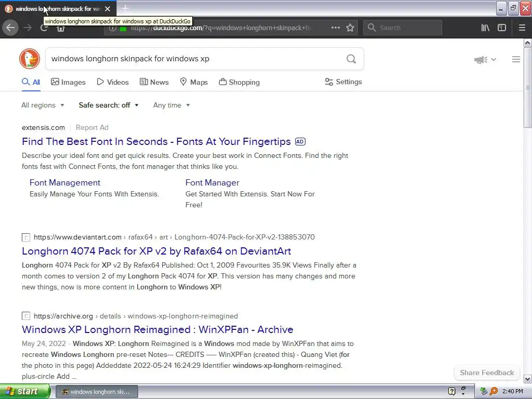Viewport: 532px width, 399px height.
Task: Click the site info icon in address bar
Action: (112, 28)
